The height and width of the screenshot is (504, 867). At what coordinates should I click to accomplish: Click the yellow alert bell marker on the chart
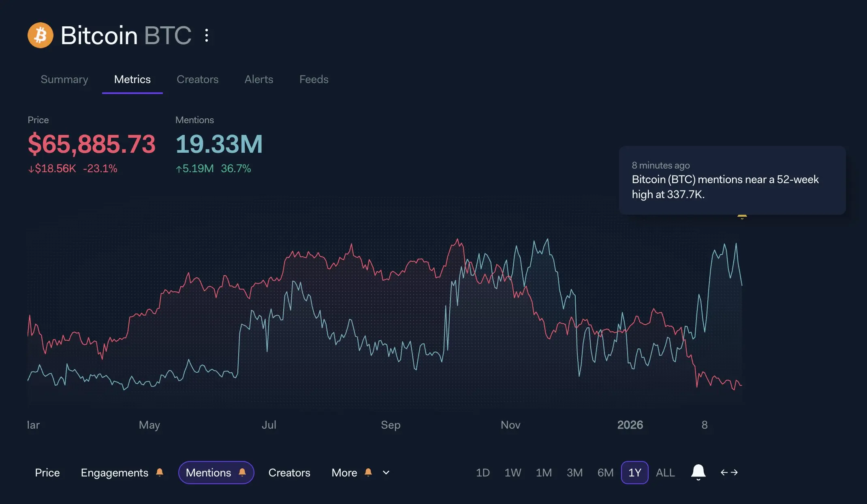[x=742, y=216]
